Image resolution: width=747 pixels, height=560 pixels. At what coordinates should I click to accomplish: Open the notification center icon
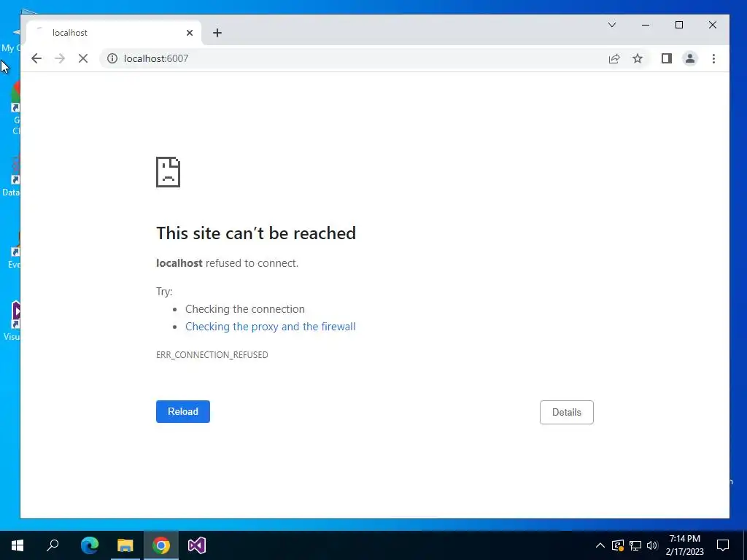pos(723,545)
